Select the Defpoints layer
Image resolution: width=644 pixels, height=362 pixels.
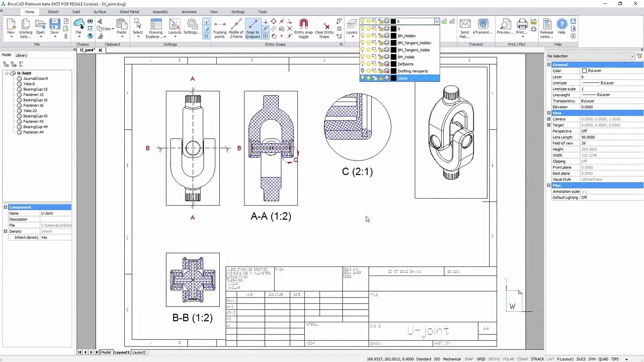coord(400,64)
